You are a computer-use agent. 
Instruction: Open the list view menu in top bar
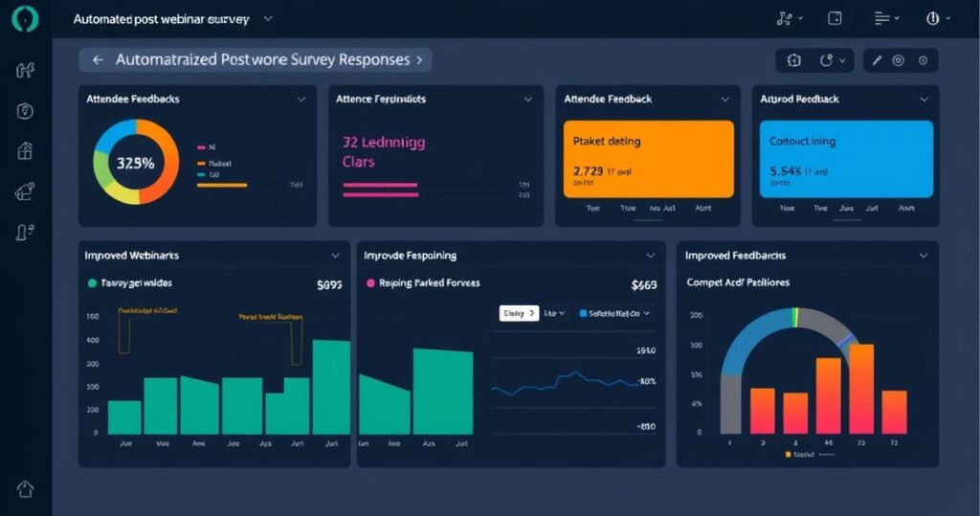click(x=886, y=18)
